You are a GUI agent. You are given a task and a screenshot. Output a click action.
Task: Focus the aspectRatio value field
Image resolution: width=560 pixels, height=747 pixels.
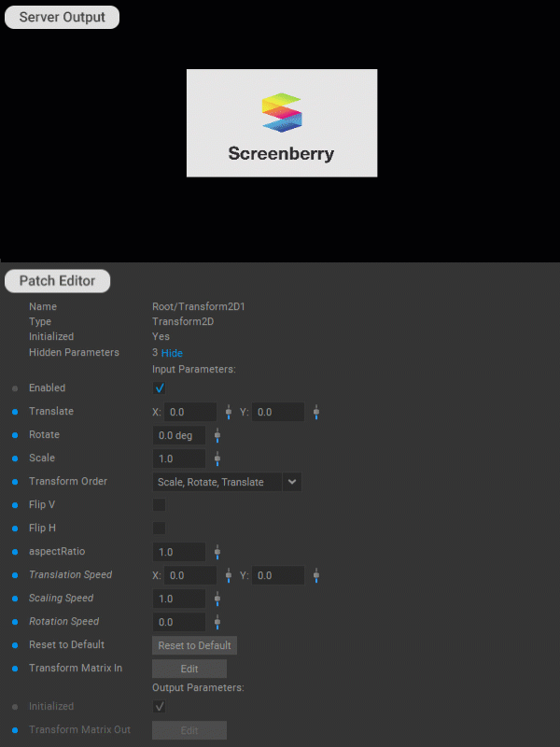[x=179, y=552]
